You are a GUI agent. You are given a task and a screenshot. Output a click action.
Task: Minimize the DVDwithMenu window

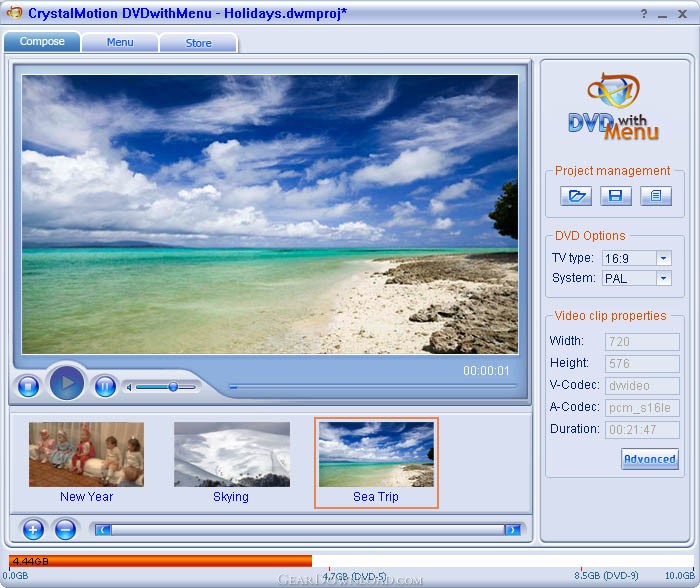pos(662,15)
